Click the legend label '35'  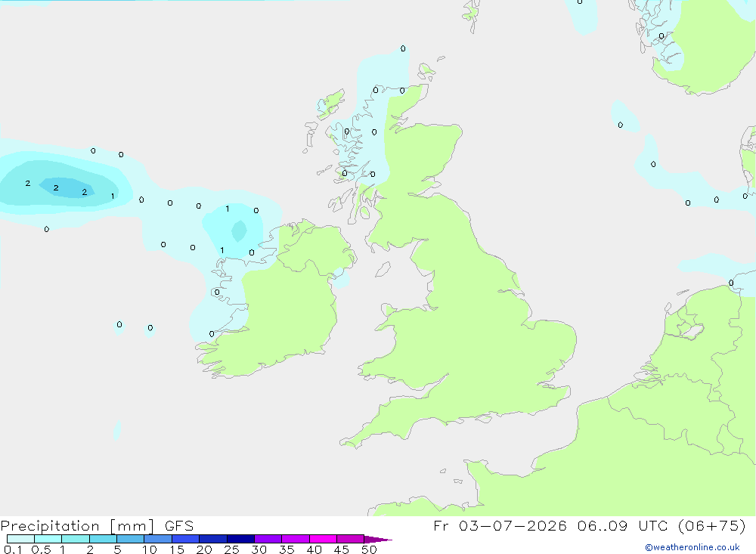(x=287, y=549)
